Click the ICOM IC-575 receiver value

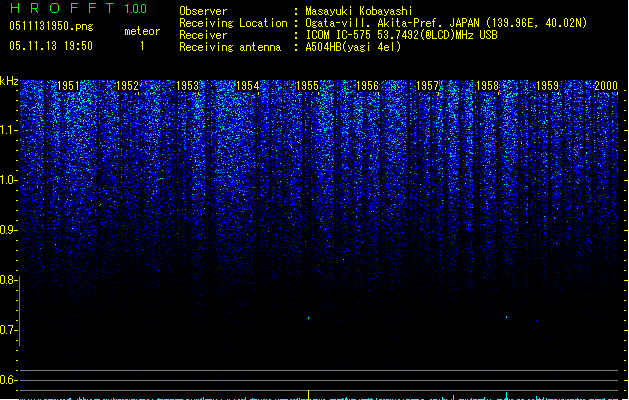point(401,35)
